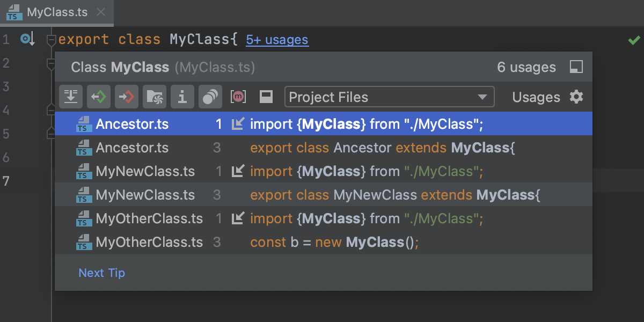Select the MyOtherClass.ts new MyClass() usage row
Viewport: 644px width, 322px height.
coord(322,242)
